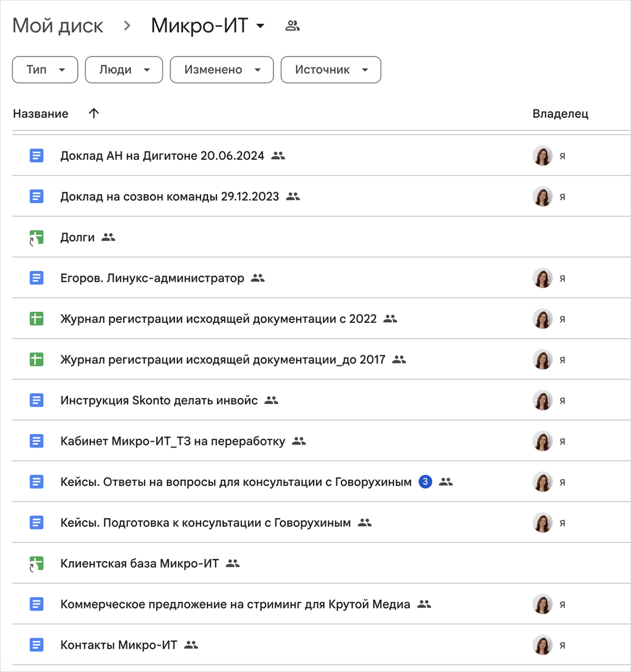The height and width of the screenshot is (672, 631).
Task: Click shared icon beside Клиентская база Микро-ИТ
Action: point(232,563)
